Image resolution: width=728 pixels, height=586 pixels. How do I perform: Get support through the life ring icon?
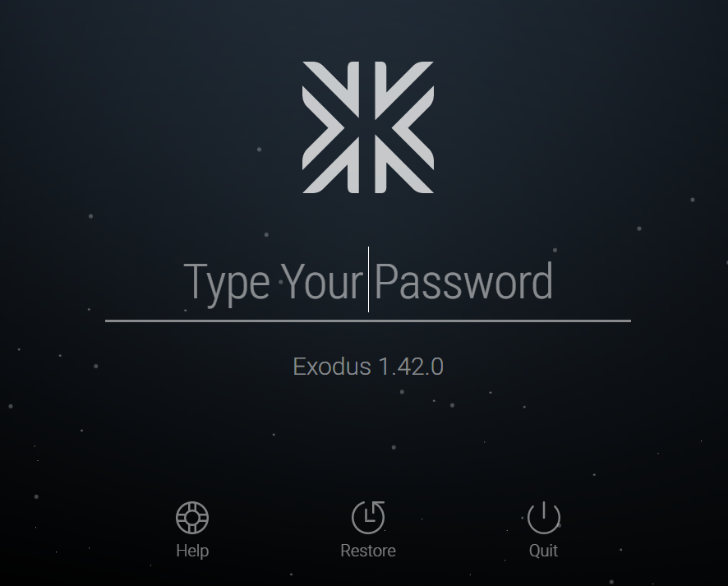[x=192, y=517]
